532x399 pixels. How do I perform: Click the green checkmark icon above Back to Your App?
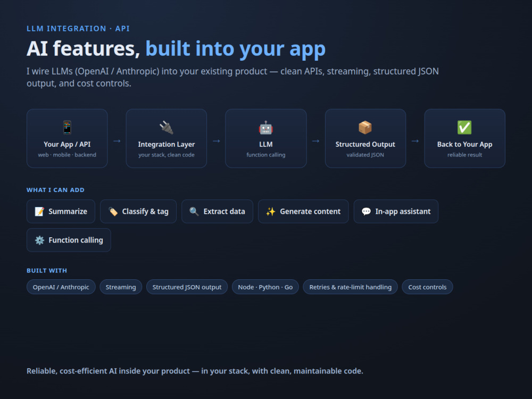tap(464, 128)
